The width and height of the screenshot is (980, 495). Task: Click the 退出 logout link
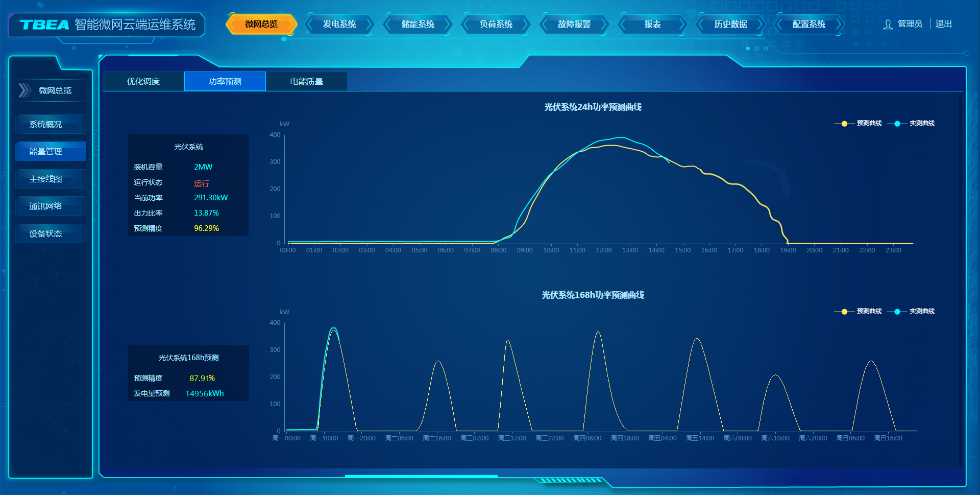(943, 24)
